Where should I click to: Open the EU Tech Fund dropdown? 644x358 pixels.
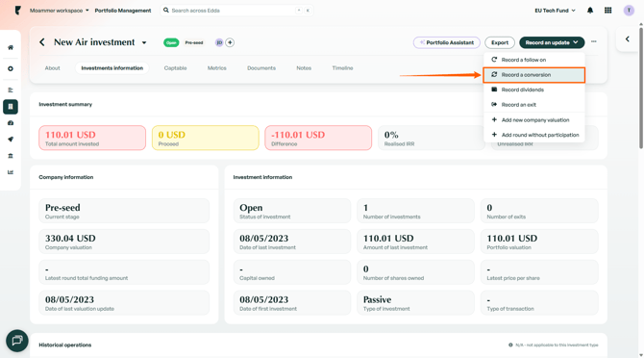(555, 11)
